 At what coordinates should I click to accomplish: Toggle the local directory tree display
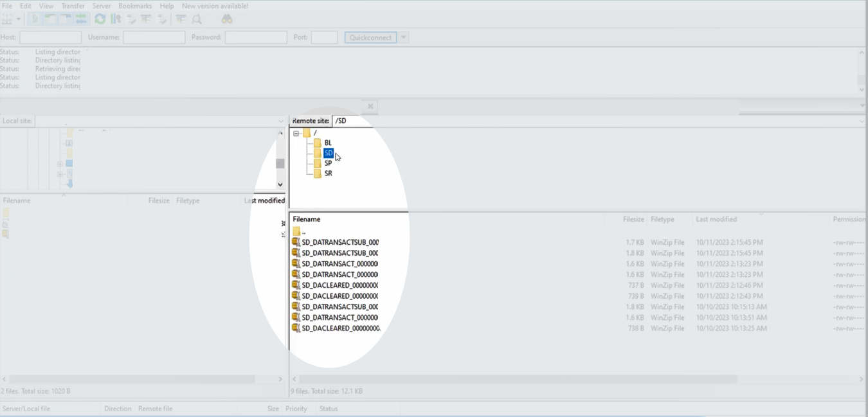(x=50, y=19)
